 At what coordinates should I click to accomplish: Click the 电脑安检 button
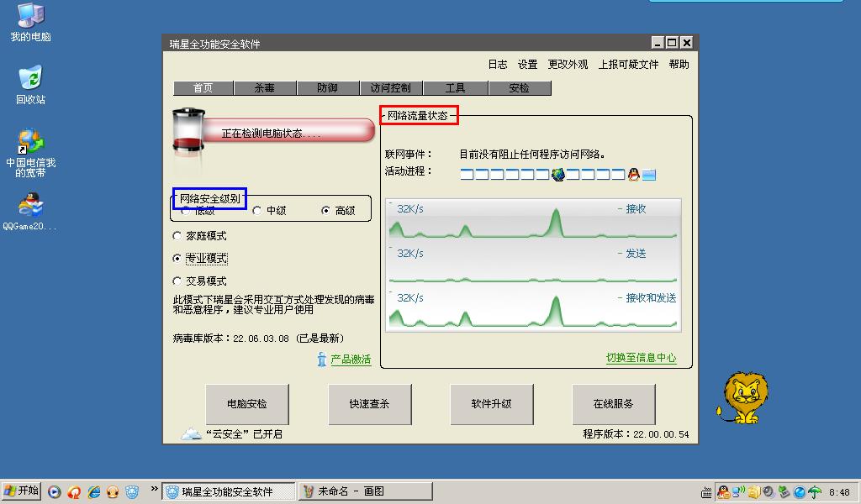[x=247, y=404]
